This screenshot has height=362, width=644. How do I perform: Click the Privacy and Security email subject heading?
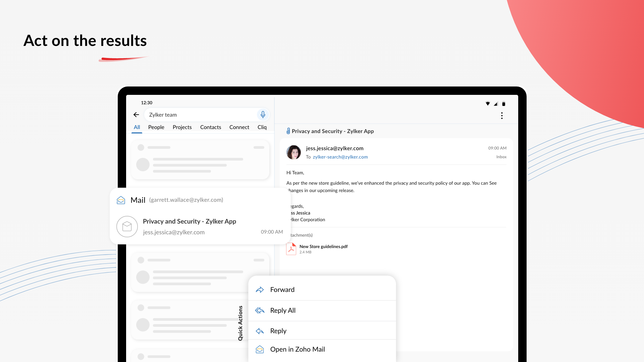click(333, 131)
